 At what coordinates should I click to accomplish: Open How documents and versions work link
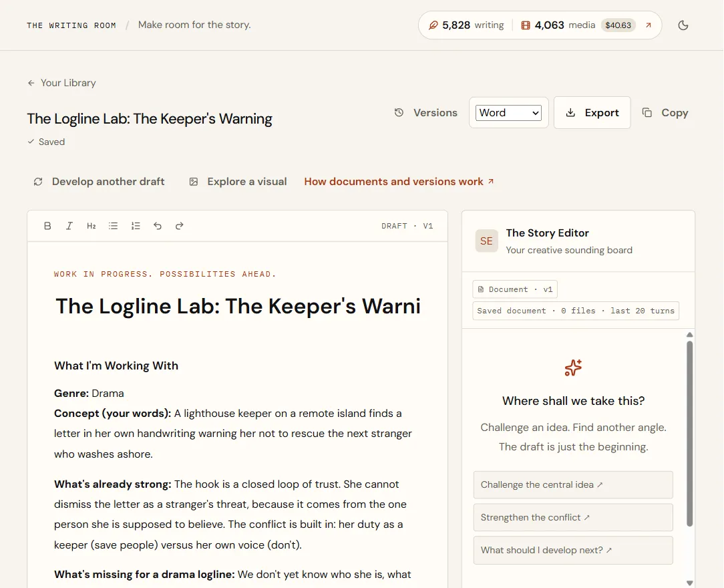(399, 182)
